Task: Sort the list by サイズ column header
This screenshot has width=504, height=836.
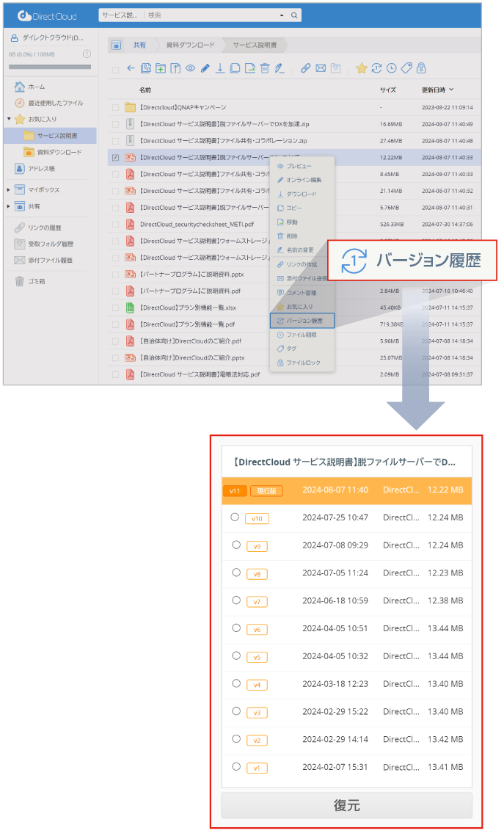Action: point(388,90)
